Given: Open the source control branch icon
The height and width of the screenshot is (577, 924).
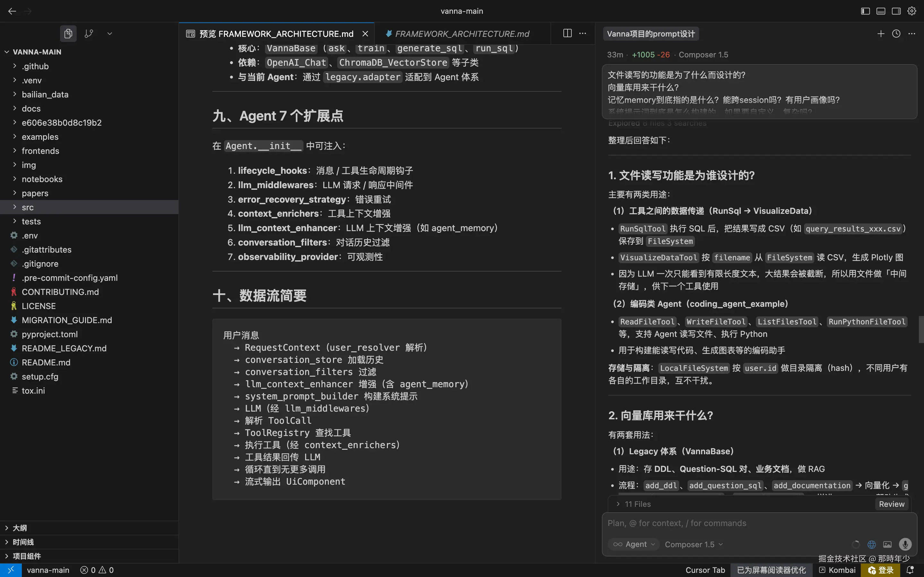Looking at the screenshot, I should (89, 34).
